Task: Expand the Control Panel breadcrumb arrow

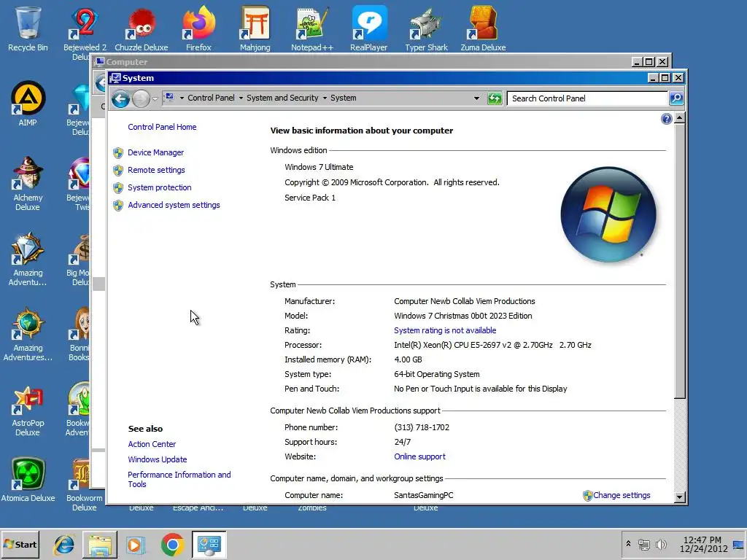Action: coord(241,98)
